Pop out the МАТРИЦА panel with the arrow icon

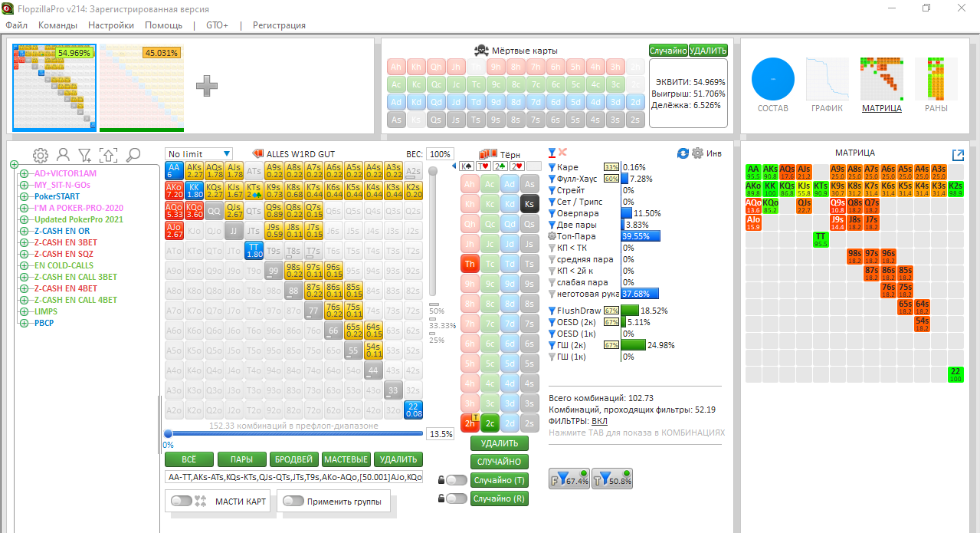point(957,155)
